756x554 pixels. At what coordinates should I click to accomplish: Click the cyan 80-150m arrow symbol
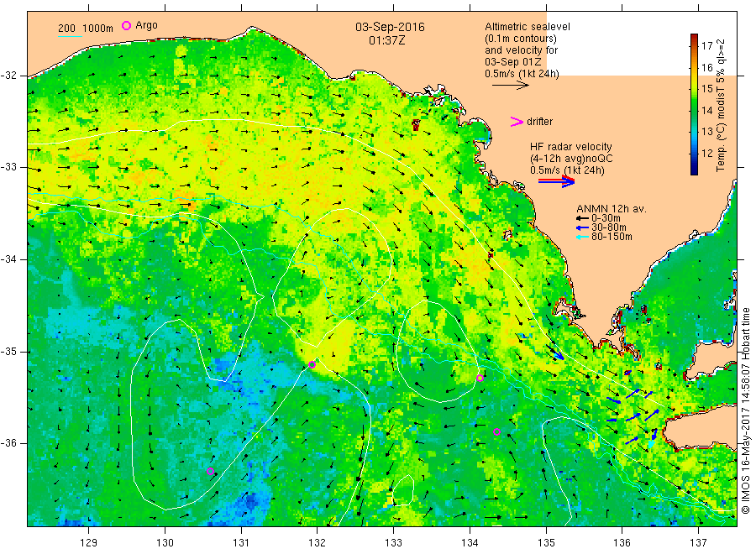582,237
